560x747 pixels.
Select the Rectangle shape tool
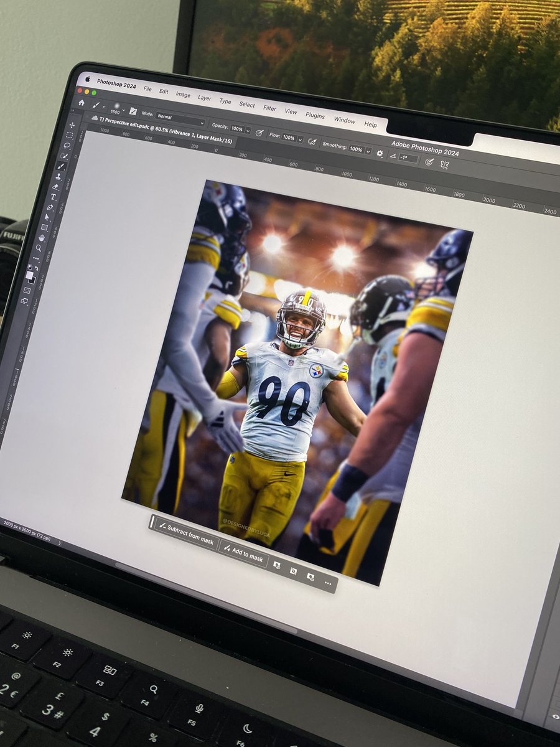point(44,227)
